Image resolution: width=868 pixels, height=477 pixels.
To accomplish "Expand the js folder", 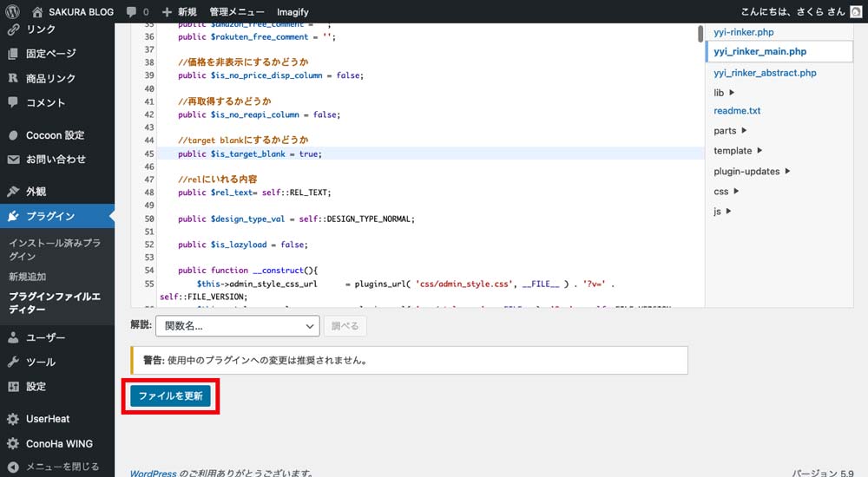I will click(x=722, y=212).
